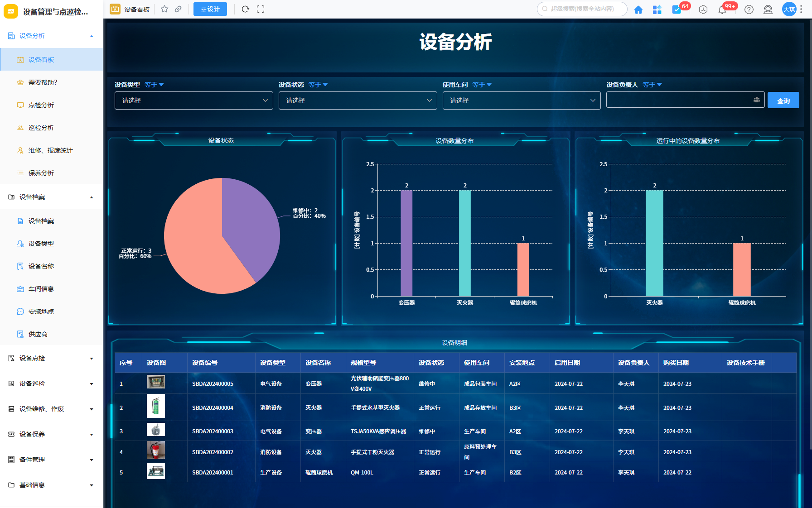Open the 使用车间 select dropdown
The image size is (812, 508).
point(521,101)
